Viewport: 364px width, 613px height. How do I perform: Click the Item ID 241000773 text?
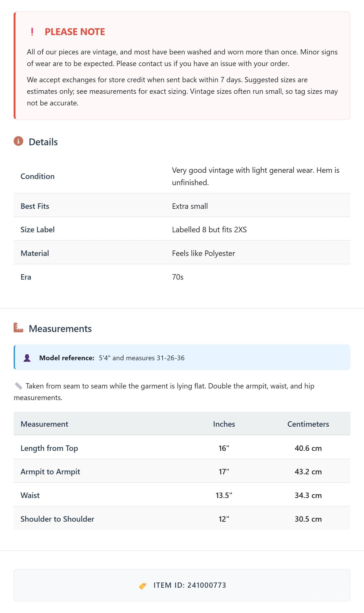click(x=190, y=585)
